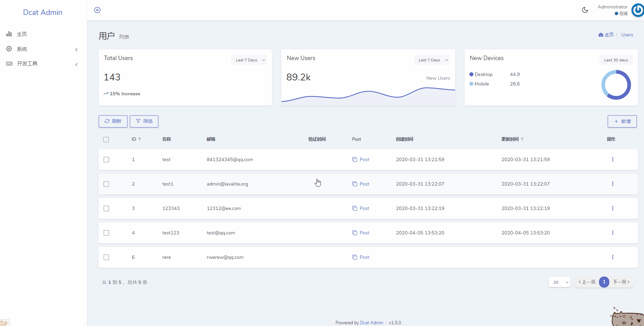644x326 pixels.
Task: Select the checkbox for user test
Action: (106, 159)
